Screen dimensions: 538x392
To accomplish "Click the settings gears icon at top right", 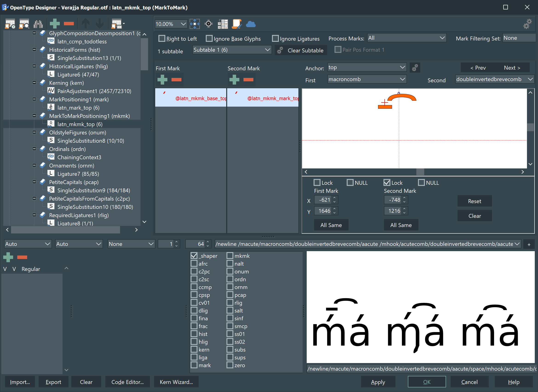I will 527,24.
